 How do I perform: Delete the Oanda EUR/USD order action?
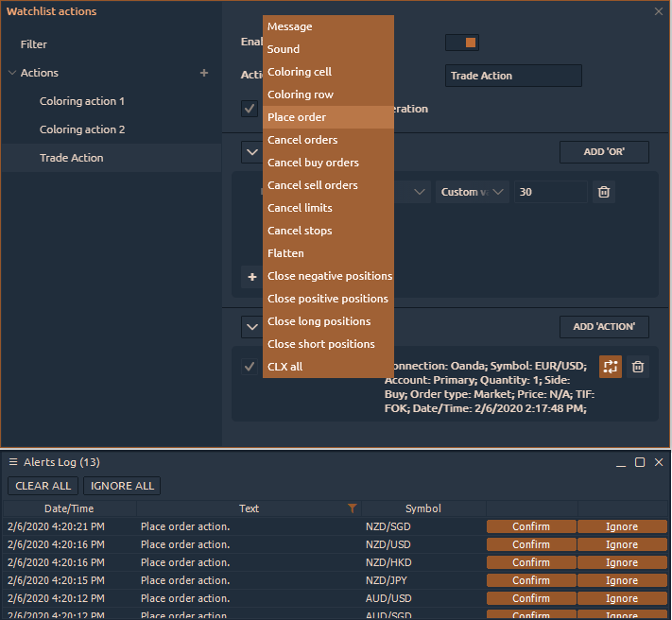[638, 367]
